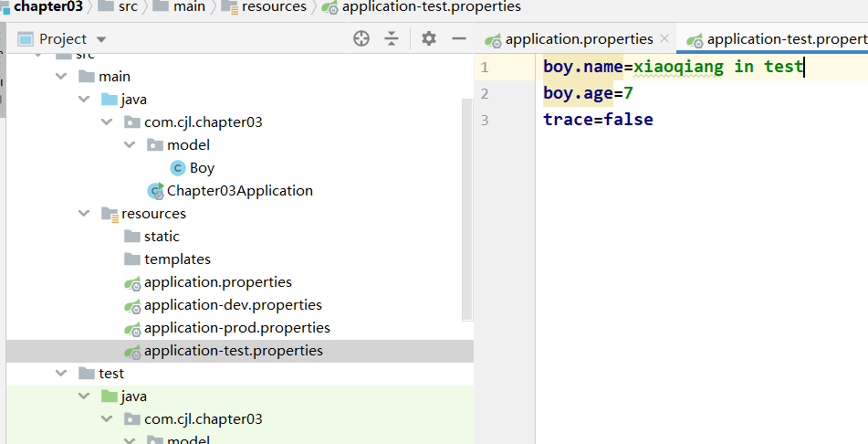This screenshot has height=444, width=868.
Task: Open the Project view dropdown arrow
Action: click(x=100, y=40)
